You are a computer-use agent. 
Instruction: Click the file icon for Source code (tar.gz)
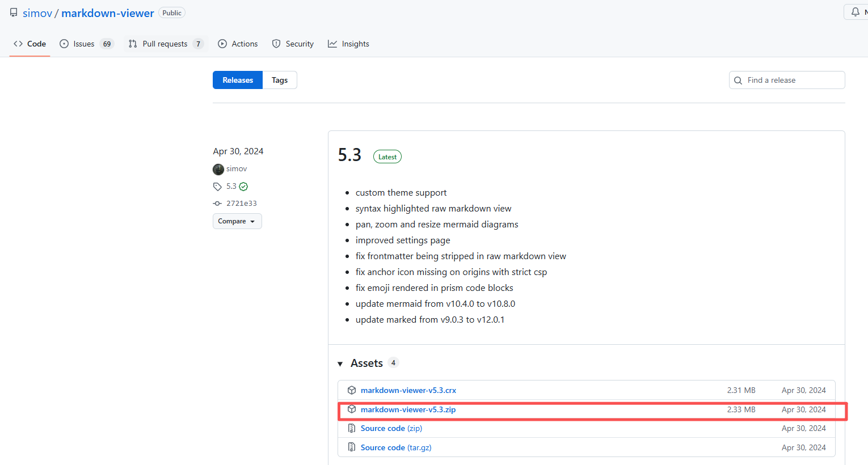(x=352, y=447)
